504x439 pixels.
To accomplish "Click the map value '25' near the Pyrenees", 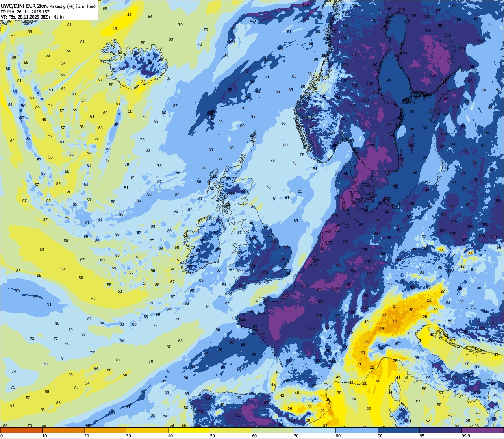I will pyautogui.click(x=309, y=407).
